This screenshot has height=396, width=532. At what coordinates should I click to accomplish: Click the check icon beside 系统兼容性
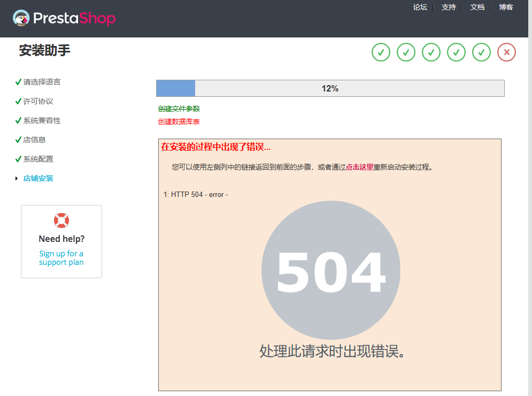(18, 120)
